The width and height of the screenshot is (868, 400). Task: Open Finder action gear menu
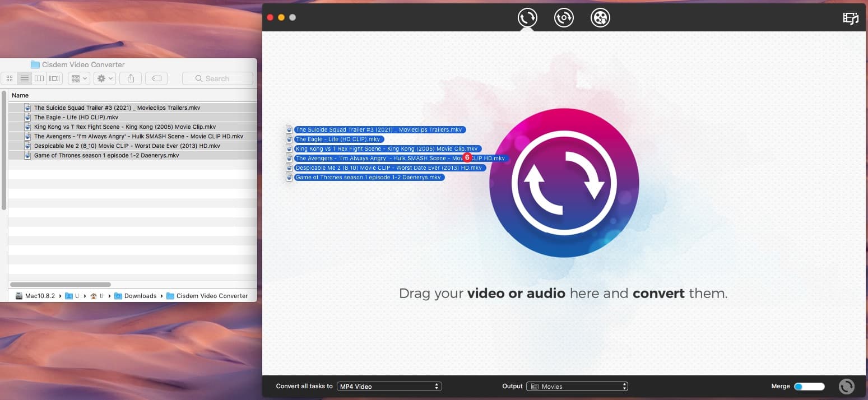tap(104, 78)
